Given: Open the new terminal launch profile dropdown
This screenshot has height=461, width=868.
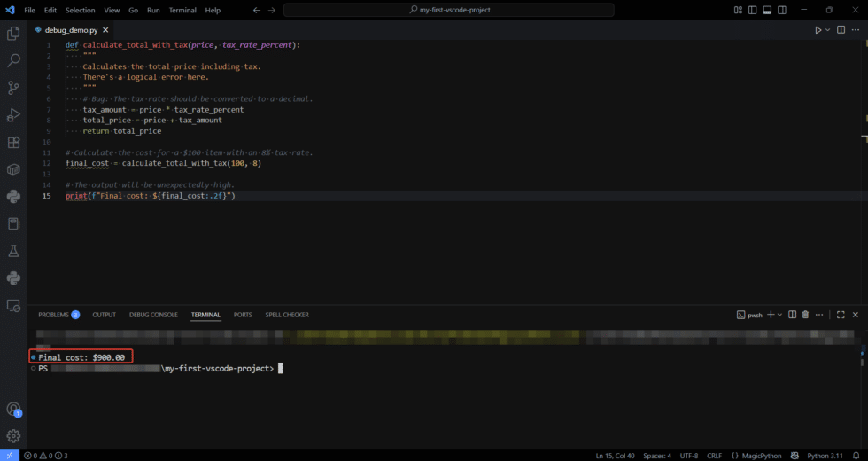Looking at the screenshot, I should pyautogui.click(x=779, y=315).
